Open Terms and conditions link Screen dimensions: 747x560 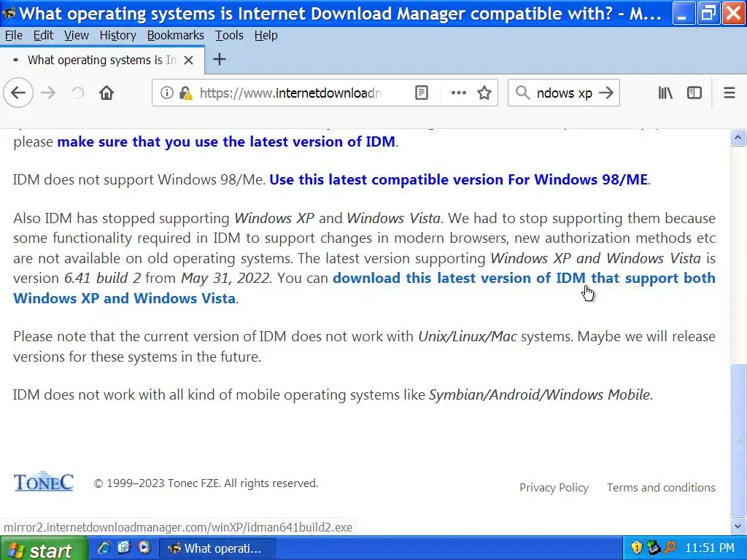tap(661, 488)
